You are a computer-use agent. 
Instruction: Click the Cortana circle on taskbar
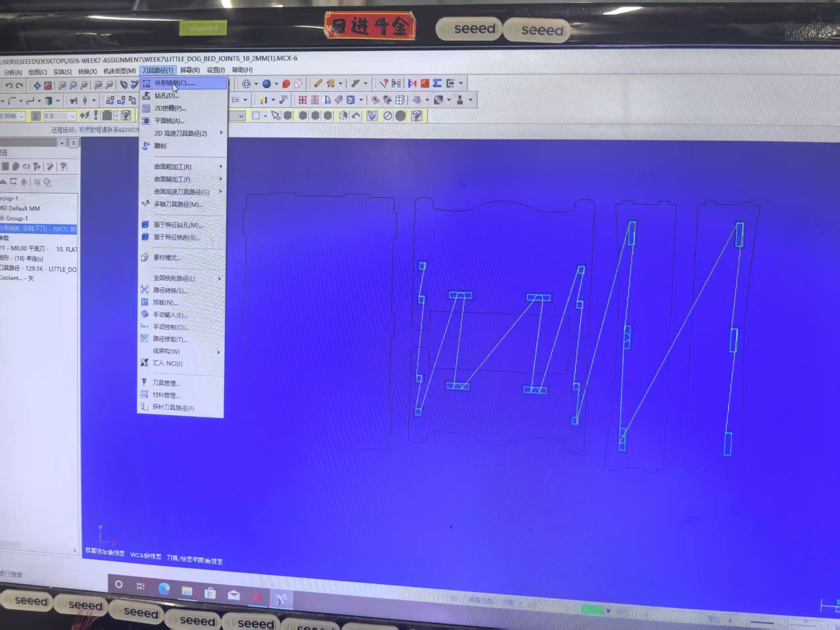tap(119, 584)
